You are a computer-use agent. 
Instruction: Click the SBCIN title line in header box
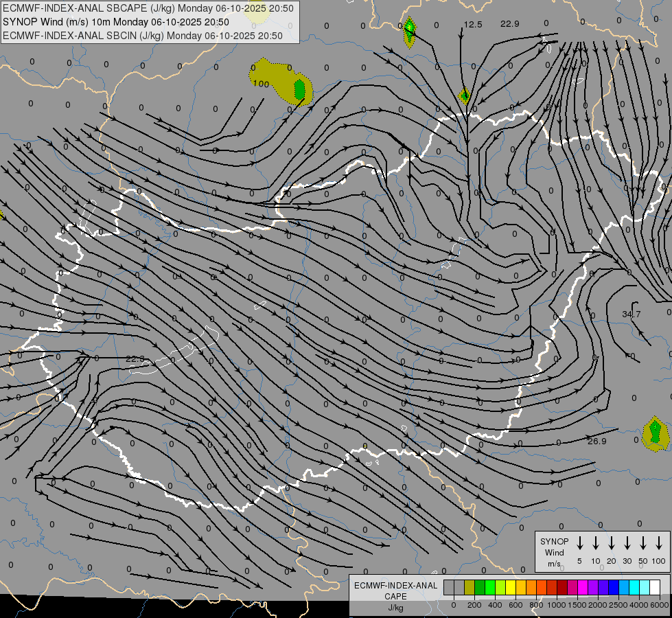tap(143, 36)
